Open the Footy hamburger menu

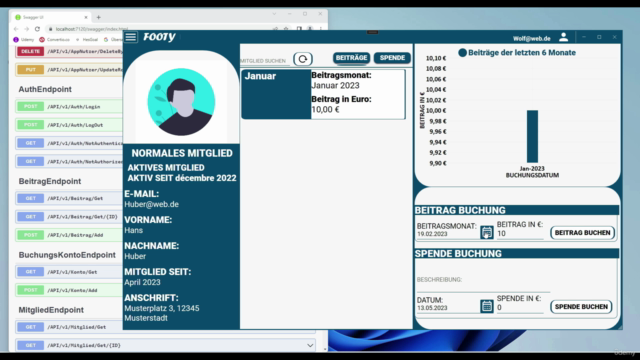point(131,37)
